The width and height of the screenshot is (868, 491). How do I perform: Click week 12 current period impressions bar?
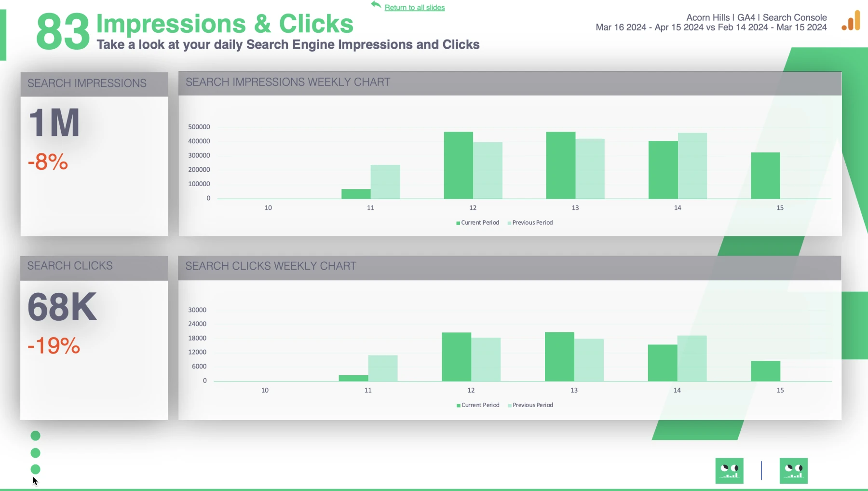(x=459, y=165)
